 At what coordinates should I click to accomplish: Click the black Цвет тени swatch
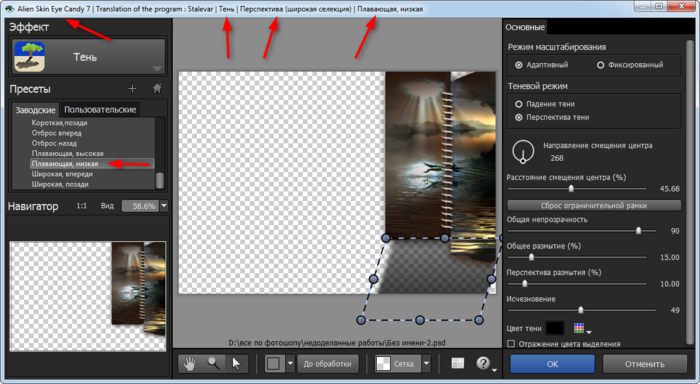coord(555,328)
